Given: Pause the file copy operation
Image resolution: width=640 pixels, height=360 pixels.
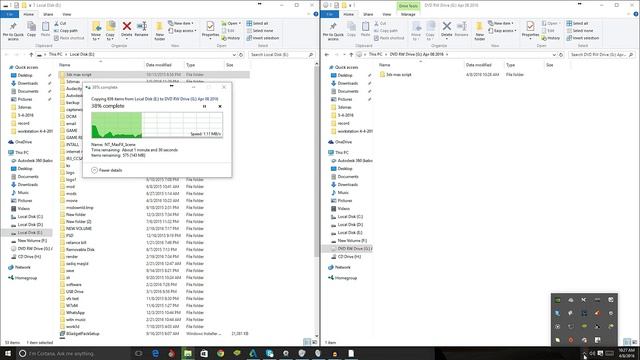Looking at the screenshot, I should click(x=204, y=107).
